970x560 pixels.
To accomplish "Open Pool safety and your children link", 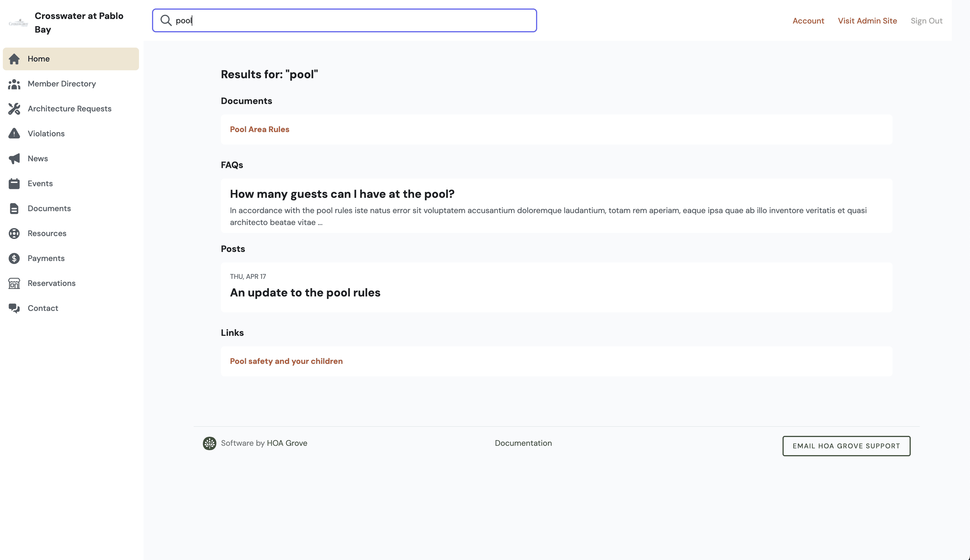I will 286,361.
